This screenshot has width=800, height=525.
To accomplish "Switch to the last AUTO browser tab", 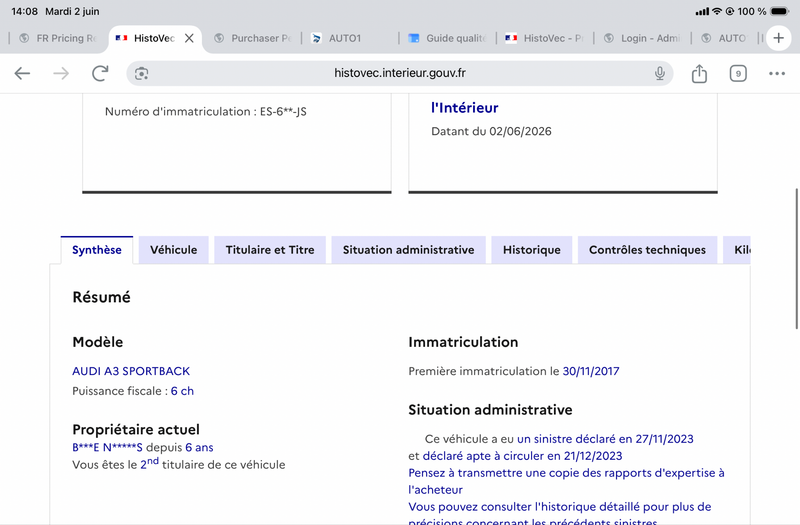I will click(x=724, y=38).
